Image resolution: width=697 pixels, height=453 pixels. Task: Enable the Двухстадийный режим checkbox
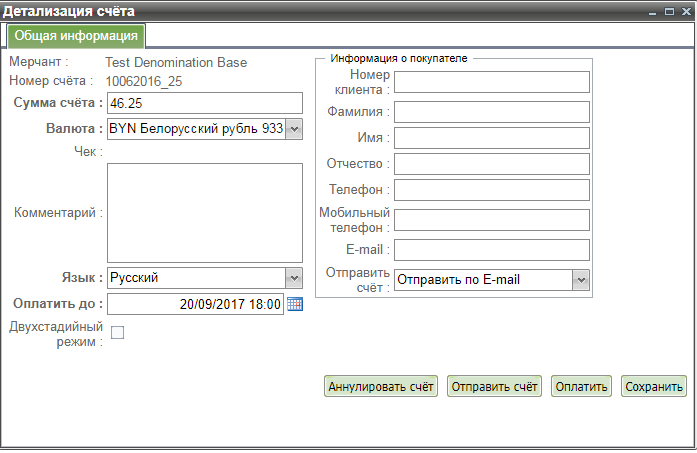pos(117,333)
